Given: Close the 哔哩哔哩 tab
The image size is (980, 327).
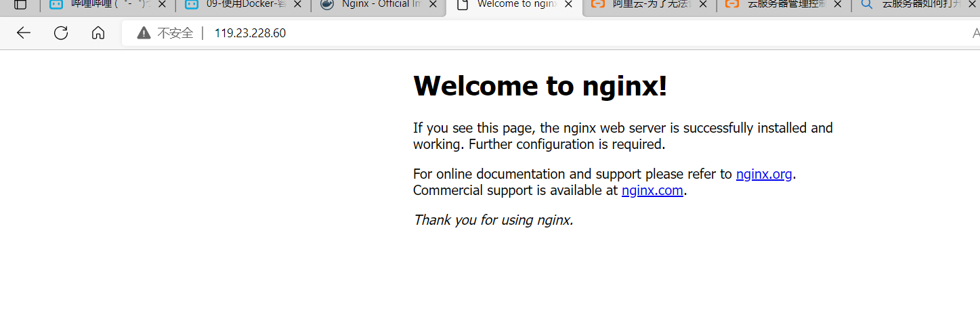Looking at the screenshot, I should point(162,5).
